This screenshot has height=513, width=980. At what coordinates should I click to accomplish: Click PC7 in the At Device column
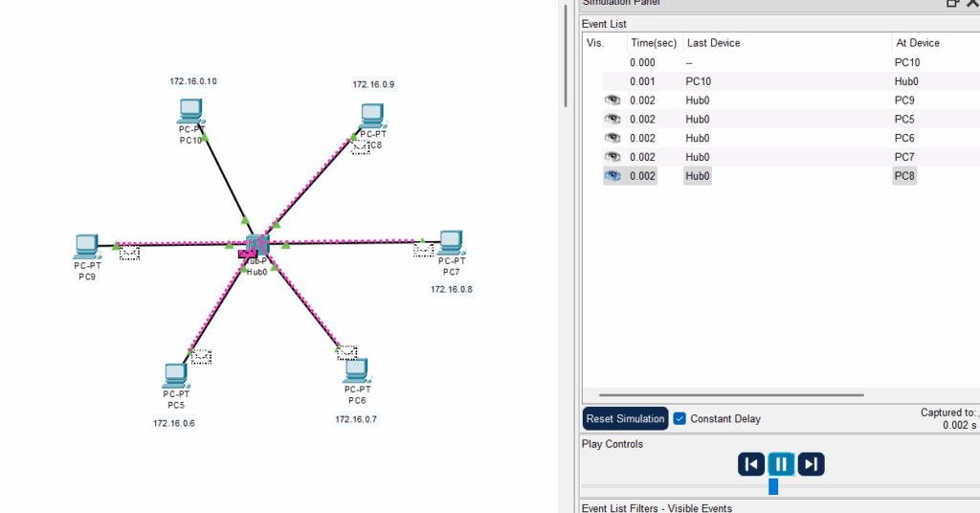(x=904, y=157)
